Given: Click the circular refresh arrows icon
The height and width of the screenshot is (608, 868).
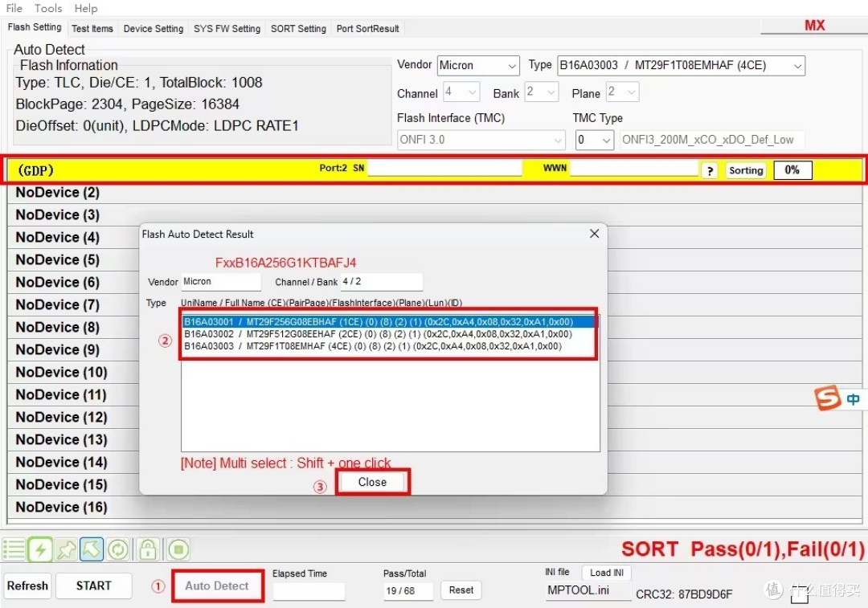Looking at the screenshot, I should tap(118, 550).
